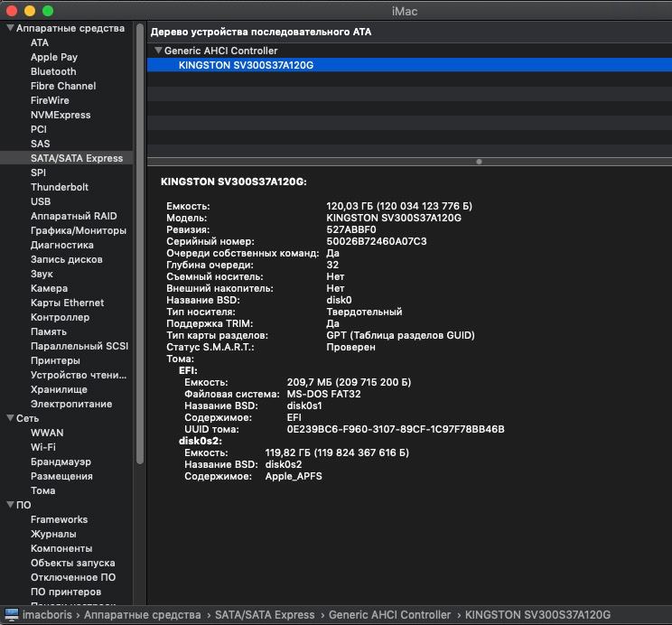Open Wi-Fi network entry
672x625 pixels.
42,447
